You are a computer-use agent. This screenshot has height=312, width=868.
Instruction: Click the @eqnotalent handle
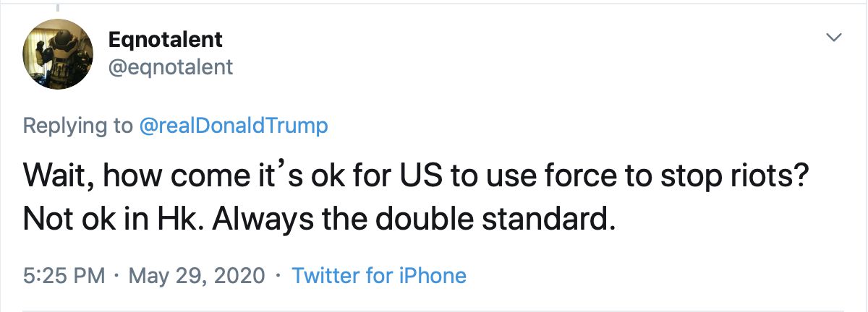click(x=169, y=67)
